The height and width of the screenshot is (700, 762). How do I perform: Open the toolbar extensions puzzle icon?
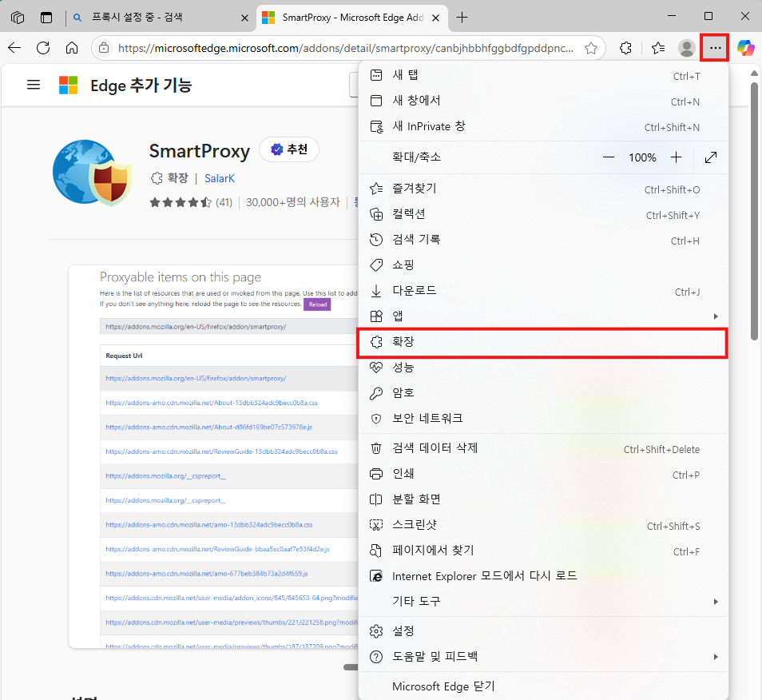coord(625,48)
